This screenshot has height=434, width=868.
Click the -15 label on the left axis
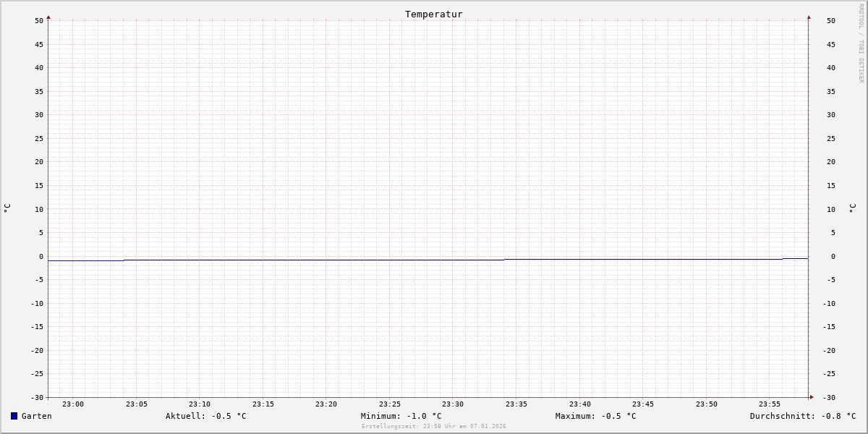(37, 327)
